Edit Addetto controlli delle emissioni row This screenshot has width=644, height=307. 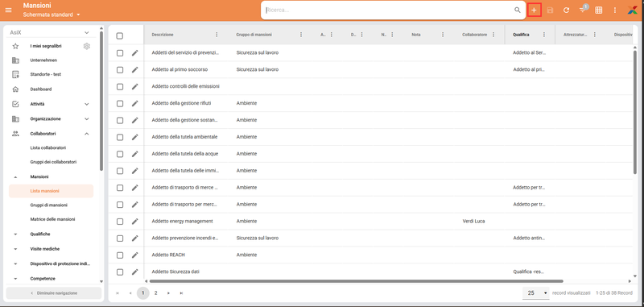point(134,87)
